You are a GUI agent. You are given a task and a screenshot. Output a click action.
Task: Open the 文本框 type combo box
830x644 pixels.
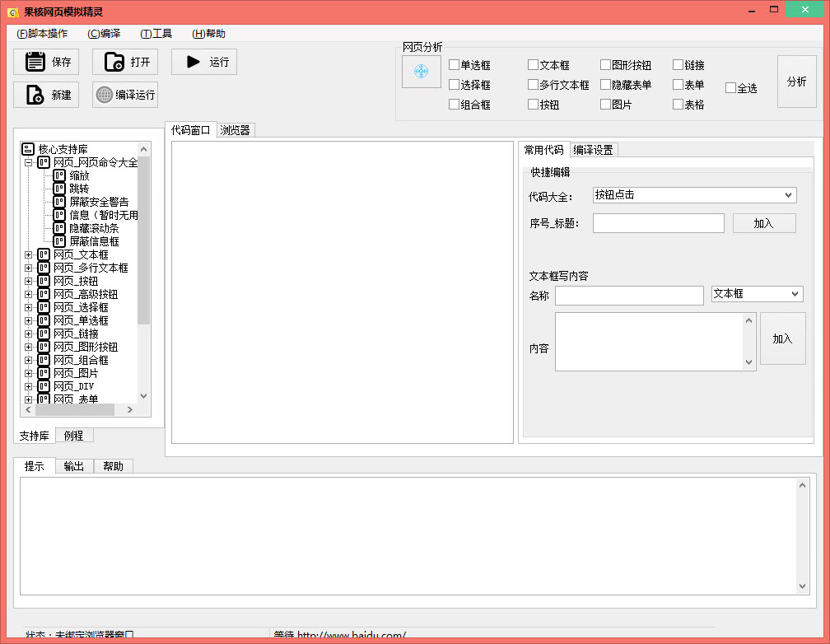pos(757,294)
